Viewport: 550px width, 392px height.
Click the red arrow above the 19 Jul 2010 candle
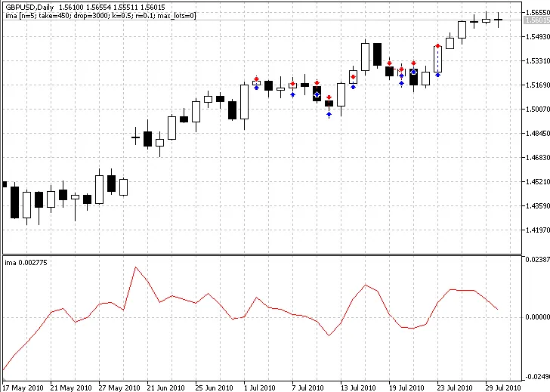389,63
